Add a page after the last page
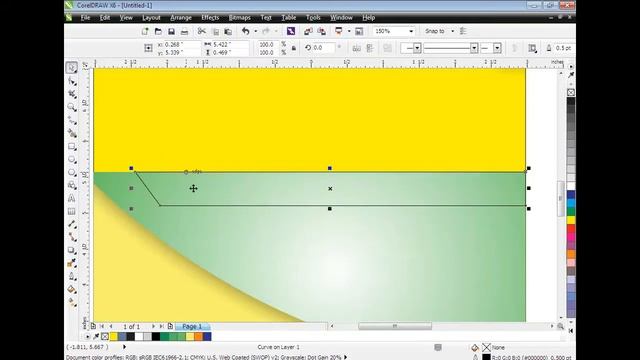Screen dimensions: 640x360 click(170, 327)
